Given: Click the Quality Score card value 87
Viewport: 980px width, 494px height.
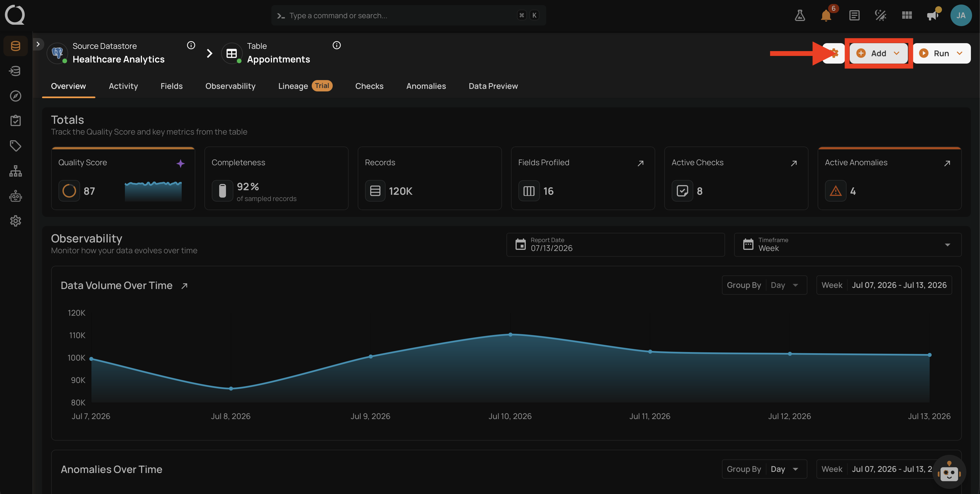Looking at the screenshot, I should (x=89, y=191).
